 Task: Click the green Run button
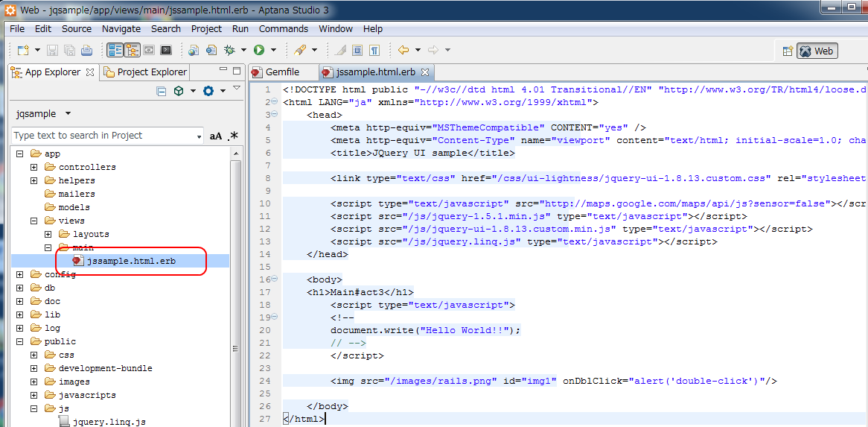(x=259, y=51)
